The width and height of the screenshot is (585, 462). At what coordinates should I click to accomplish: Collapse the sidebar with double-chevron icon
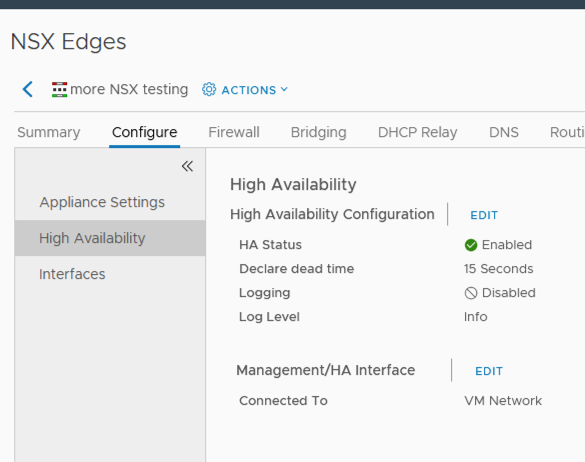(187, 166)
